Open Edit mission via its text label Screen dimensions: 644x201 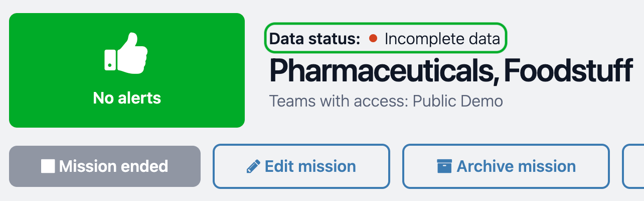click(x=310, y=166)
